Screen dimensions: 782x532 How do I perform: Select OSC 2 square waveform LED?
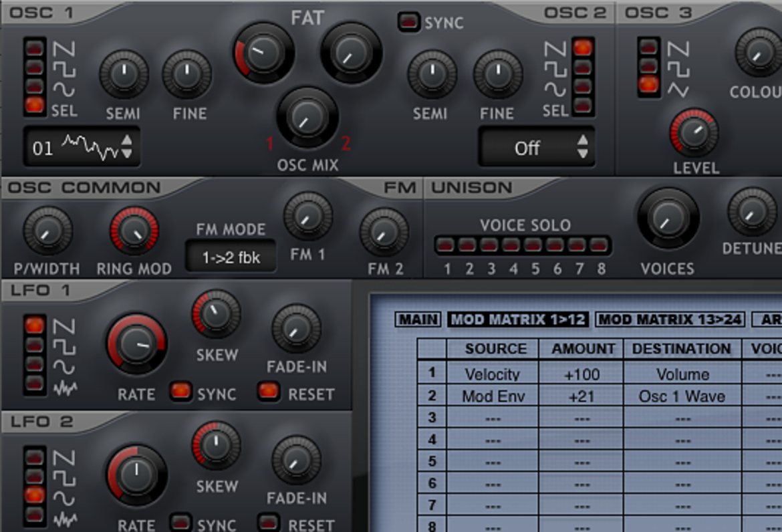583,67
